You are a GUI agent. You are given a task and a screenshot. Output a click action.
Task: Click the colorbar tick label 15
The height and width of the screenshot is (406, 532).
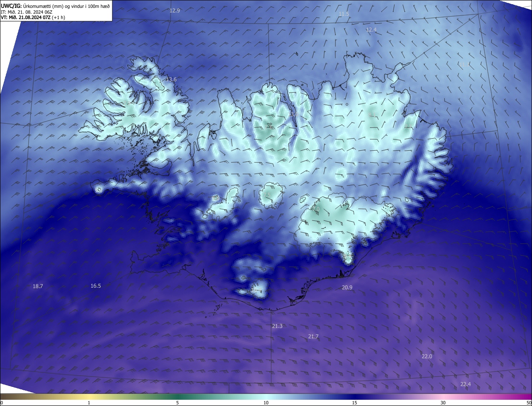coord(355,403)
